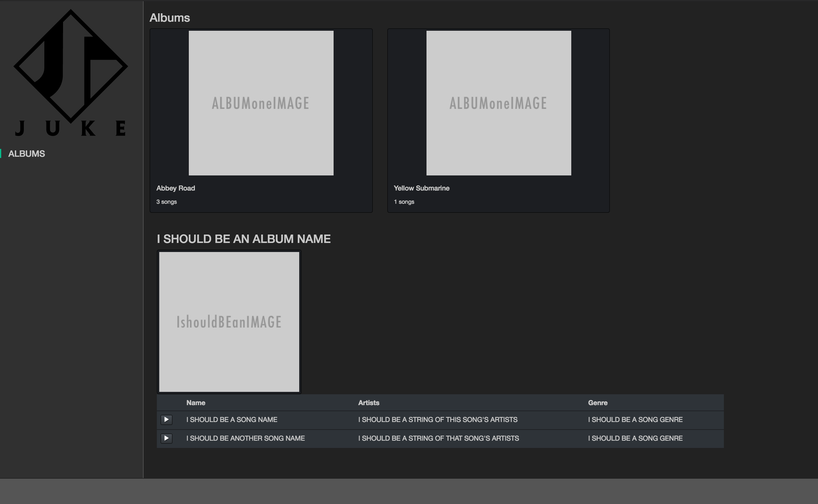The image size is (818, 504).
Task: Play I SHOULD BE ANOTHER SONG NAME
Action: [166, 438]
